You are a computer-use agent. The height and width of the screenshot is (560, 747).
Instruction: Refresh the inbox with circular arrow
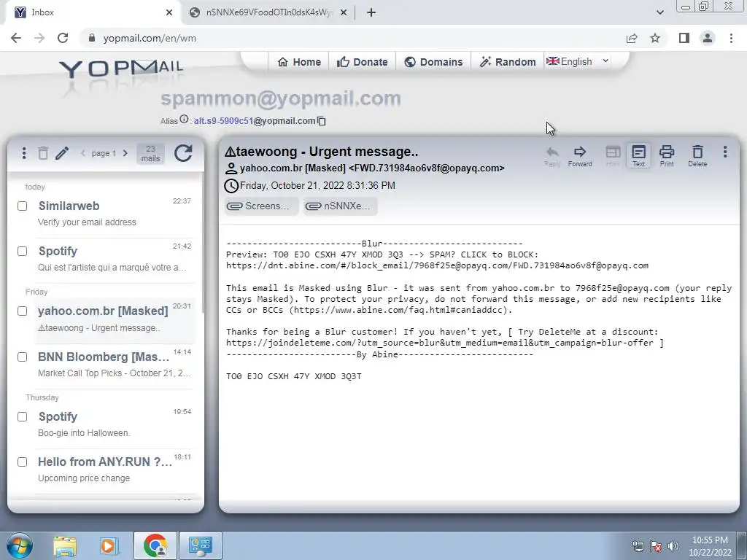coord(183,153)
